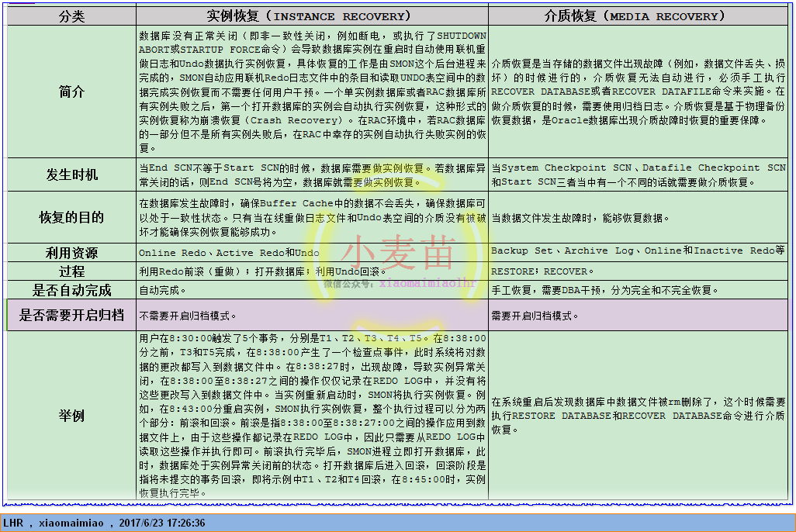Select the 过程 row label
The height and width of the screenshot is (532, 796).
click(71, 271)
